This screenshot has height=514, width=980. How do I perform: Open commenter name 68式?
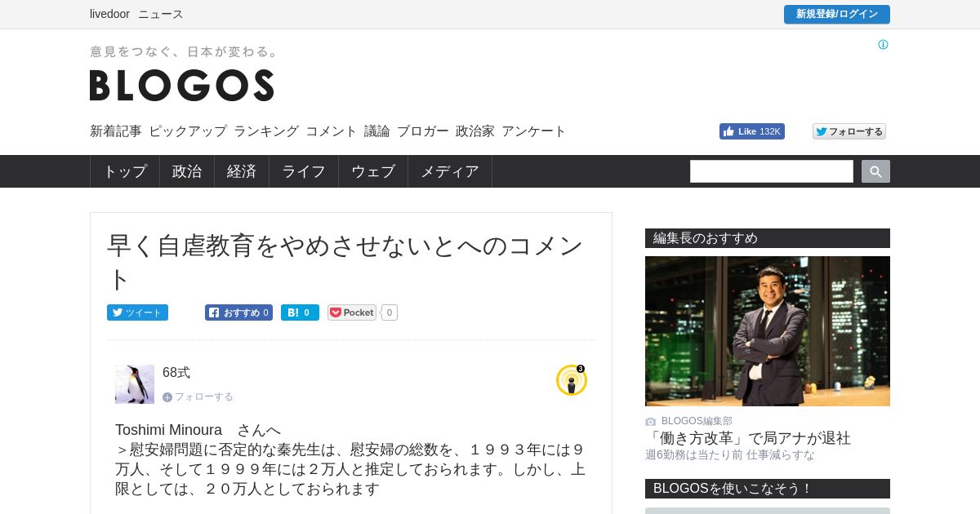[176, 373]
